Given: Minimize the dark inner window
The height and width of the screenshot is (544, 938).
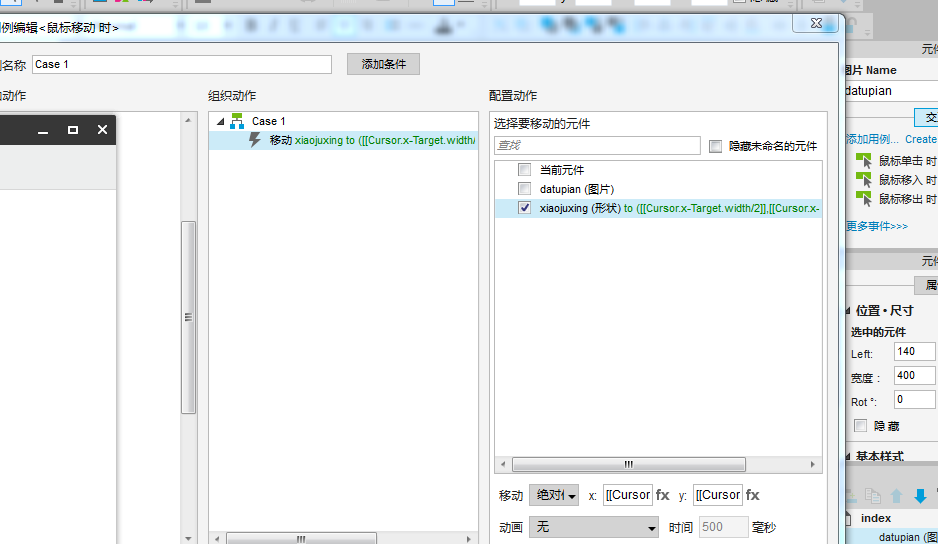Looking at the screenshot, I should point(43,130).
